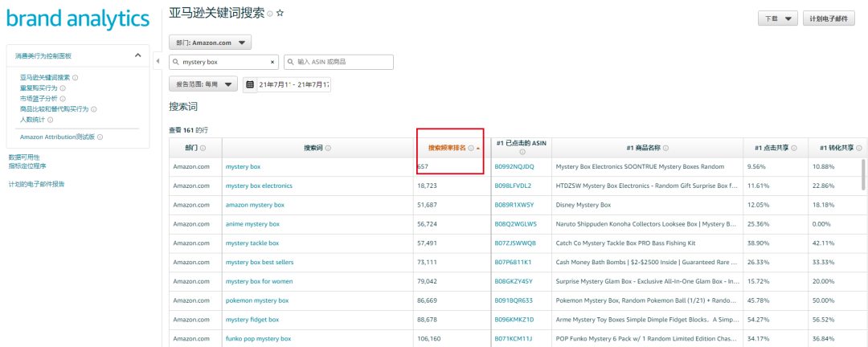Open ASIN B07P6811K1 link
868x347 pixels.
[x=513, y=262]
